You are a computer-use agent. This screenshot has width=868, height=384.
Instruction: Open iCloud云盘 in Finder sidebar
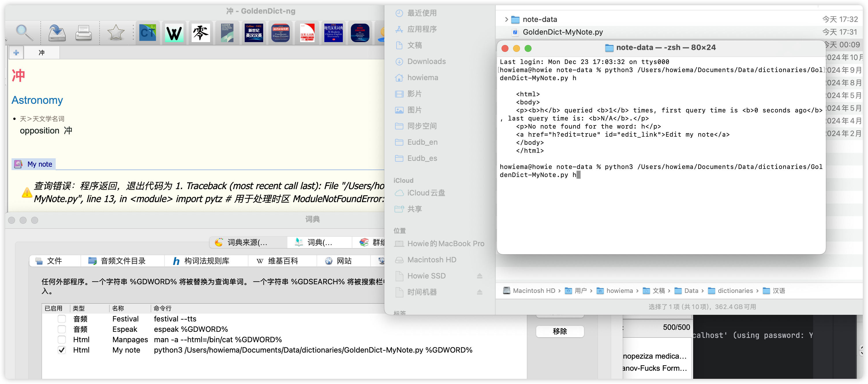pos(426,193)
